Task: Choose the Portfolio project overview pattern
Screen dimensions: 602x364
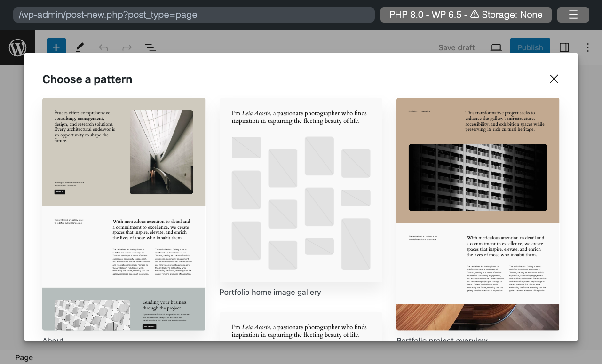Action: [478, 214]
